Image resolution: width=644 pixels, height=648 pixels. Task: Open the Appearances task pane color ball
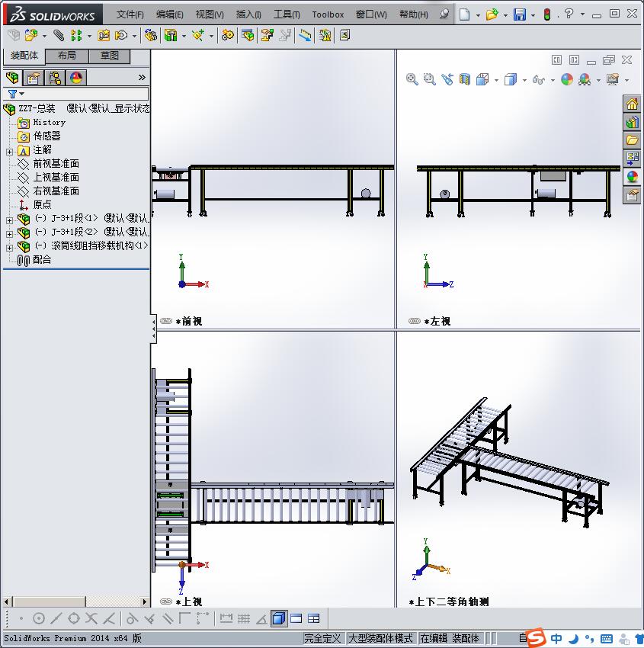pos(632,176)
